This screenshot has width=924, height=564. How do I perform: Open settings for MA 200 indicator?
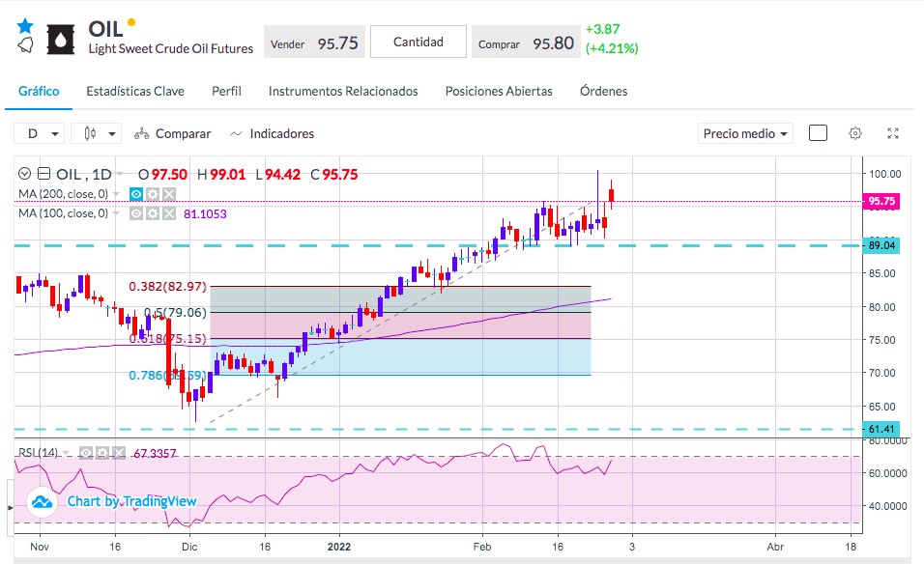153,194
